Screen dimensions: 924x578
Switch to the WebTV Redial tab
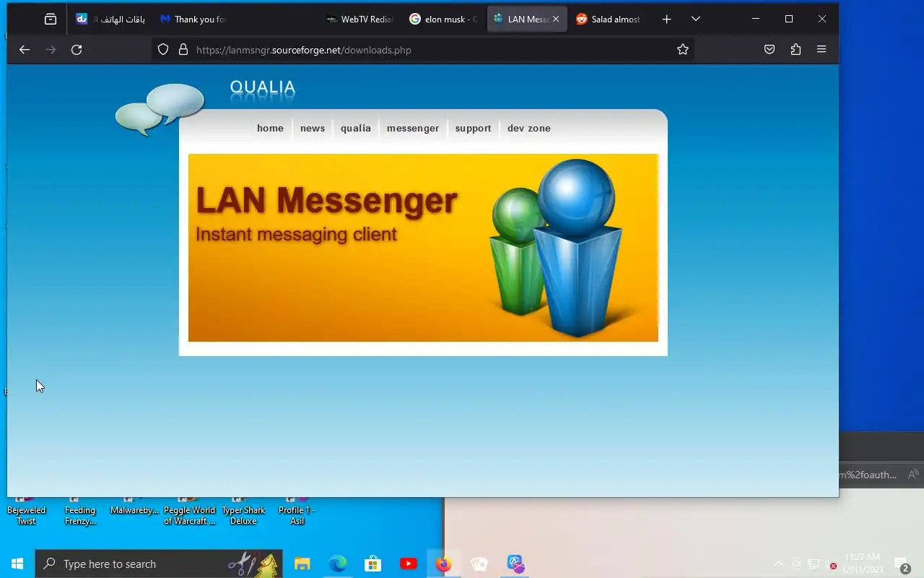(360, 20)
